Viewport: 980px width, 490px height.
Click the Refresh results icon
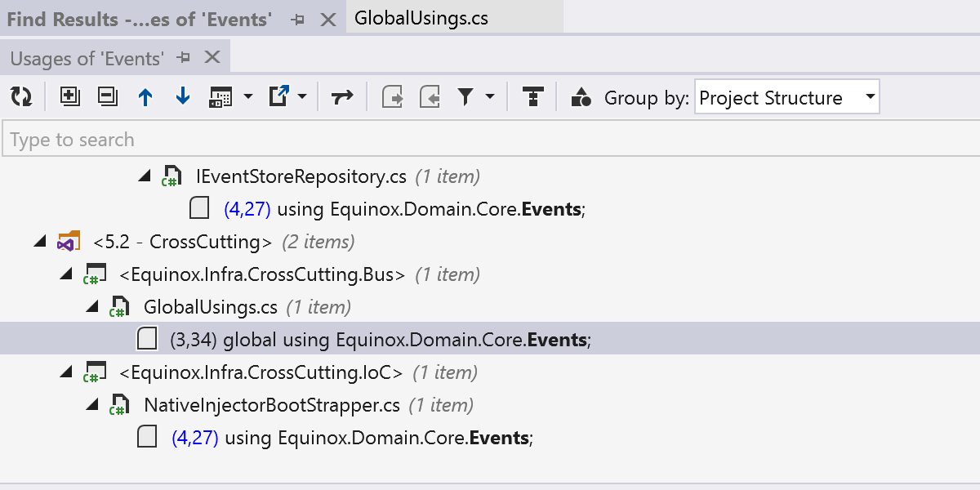coord(21,97)
